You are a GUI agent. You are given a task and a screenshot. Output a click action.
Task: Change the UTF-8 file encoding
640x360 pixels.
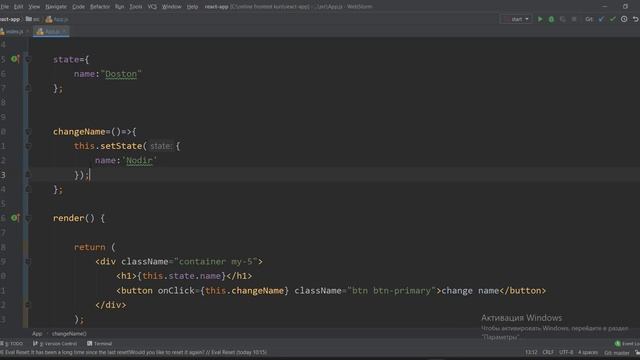pos(566,352)
